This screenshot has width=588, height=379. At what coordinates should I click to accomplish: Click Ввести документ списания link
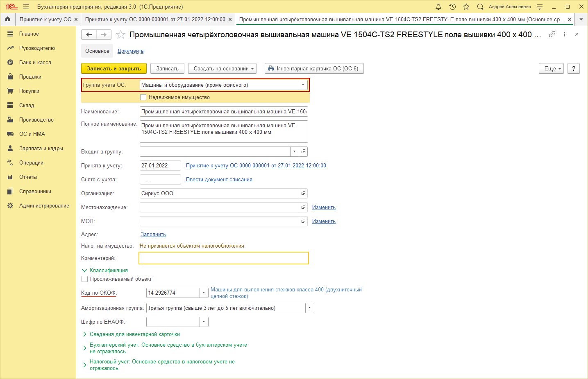point(219,179)
